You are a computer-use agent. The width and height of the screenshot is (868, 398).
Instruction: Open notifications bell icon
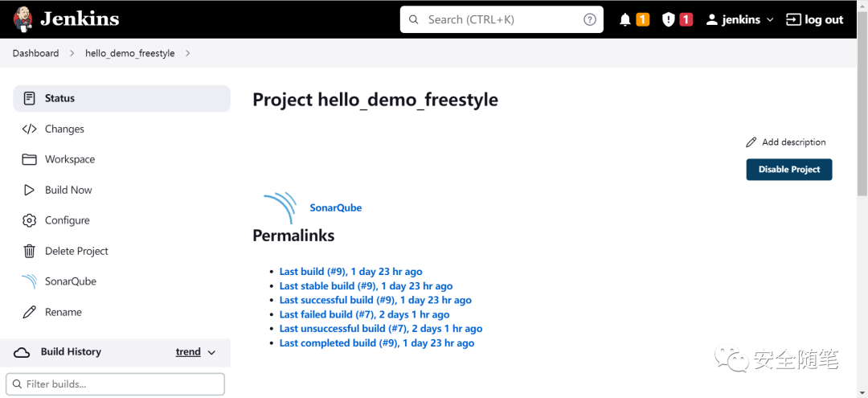coord(625,20)
